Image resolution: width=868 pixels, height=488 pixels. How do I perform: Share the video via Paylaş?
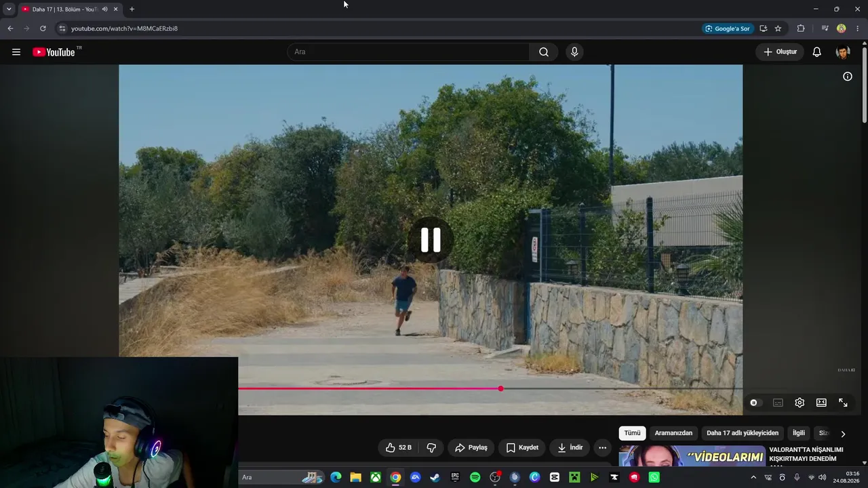coord(471,447)
